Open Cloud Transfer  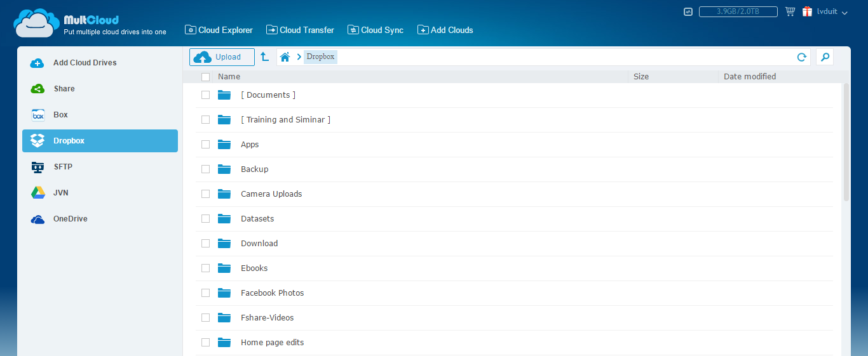(x=300, y=30)
